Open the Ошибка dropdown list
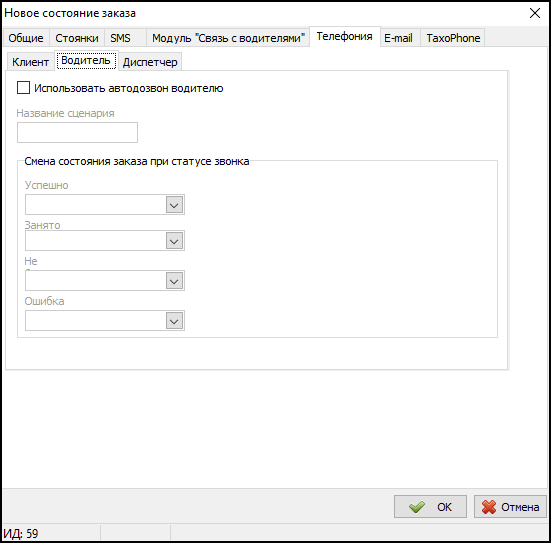Viewport: 551px width, 543px height. pos(105,320)
